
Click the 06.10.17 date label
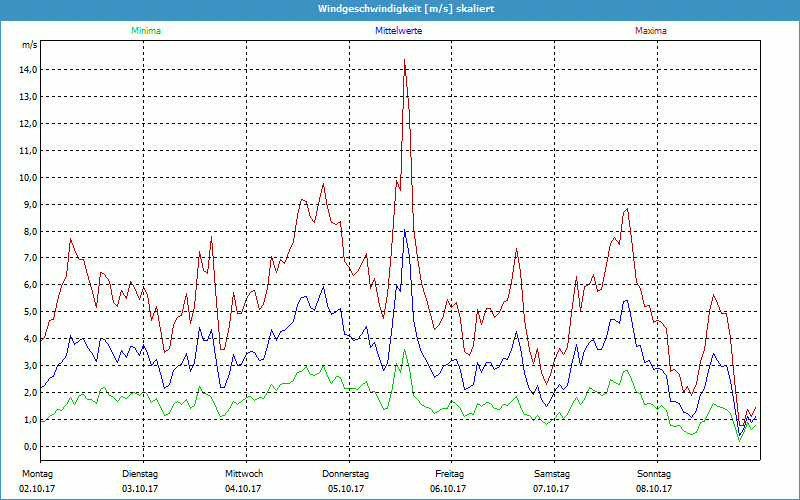tap(448, 489)
